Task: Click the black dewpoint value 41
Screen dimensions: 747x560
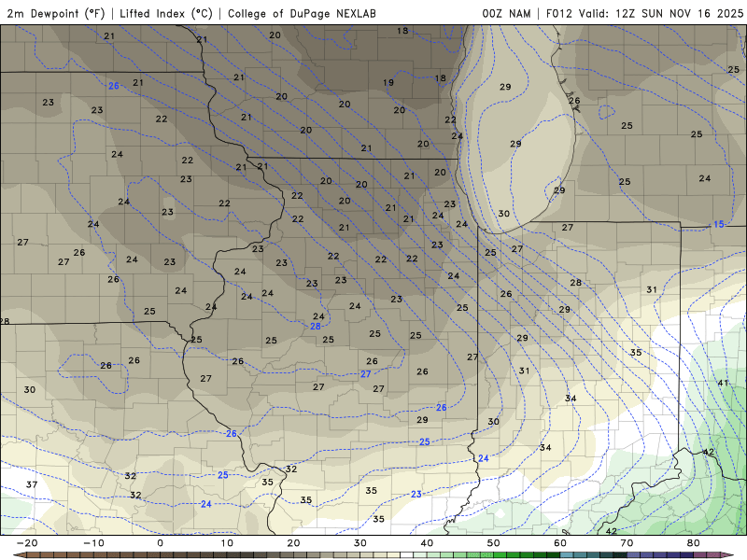Action: click(x=723, y=383)
